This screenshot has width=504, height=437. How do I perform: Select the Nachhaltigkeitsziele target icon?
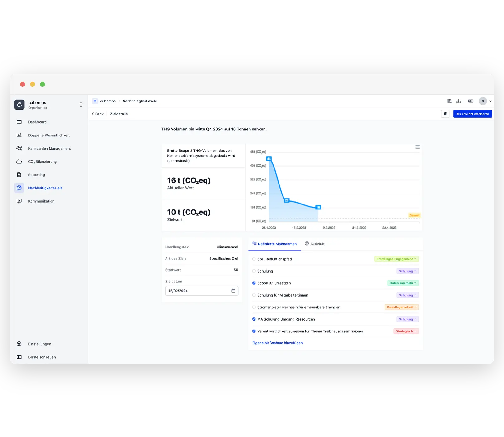pyautogui.click(x=19, y=188)
